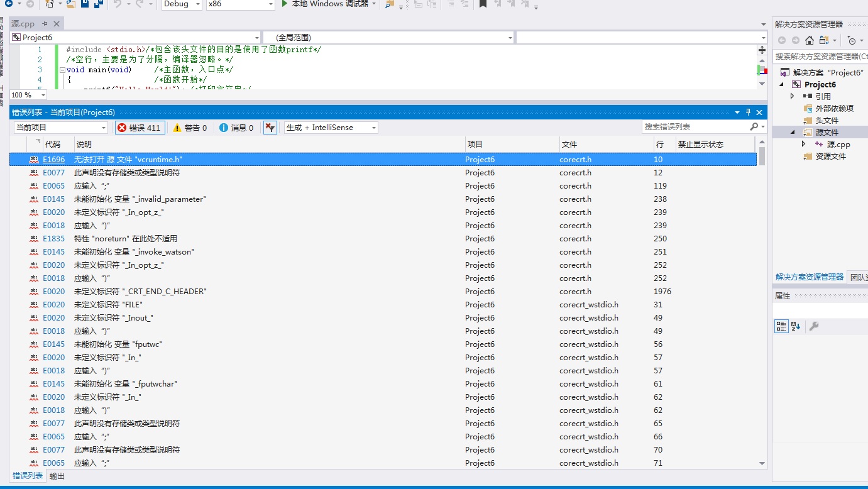868x489 pixels.
Task: Expand the 源.cpp tree node
Action: click(x=803, y=144)
